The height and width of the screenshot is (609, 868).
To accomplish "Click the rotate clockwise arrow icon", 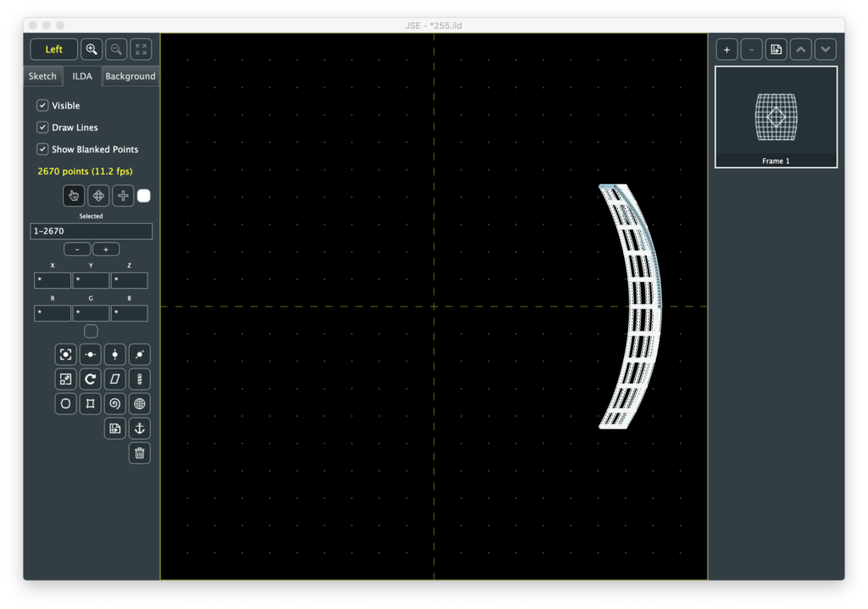I will click(90, 379).
